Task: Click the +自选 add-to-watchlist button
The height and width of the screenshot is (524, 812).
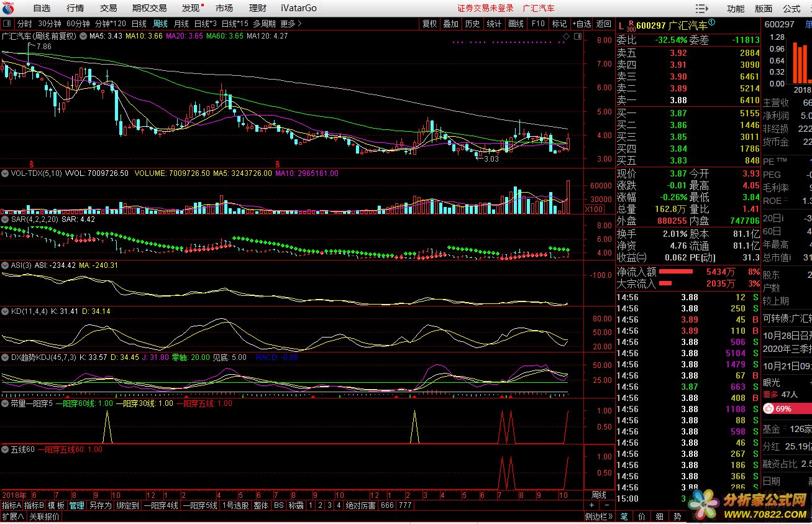Action: pos(582,24)
